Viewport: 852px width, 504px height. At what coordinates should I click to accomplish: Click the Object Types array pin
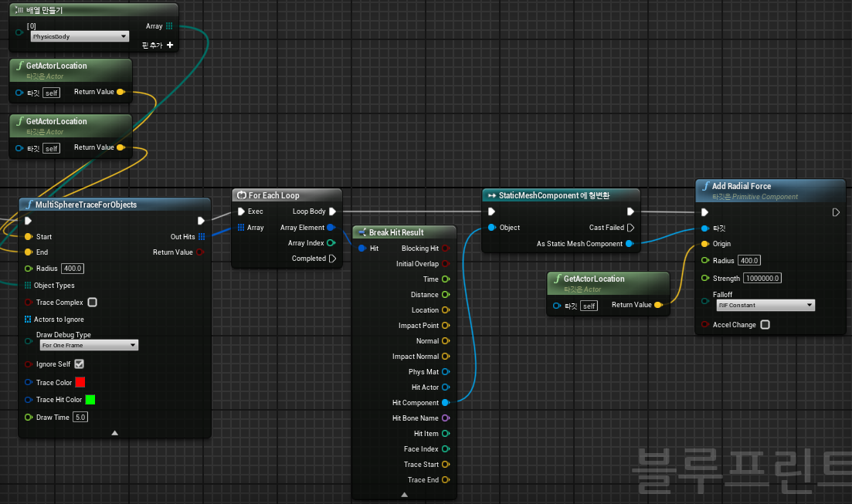click(28, 285)
